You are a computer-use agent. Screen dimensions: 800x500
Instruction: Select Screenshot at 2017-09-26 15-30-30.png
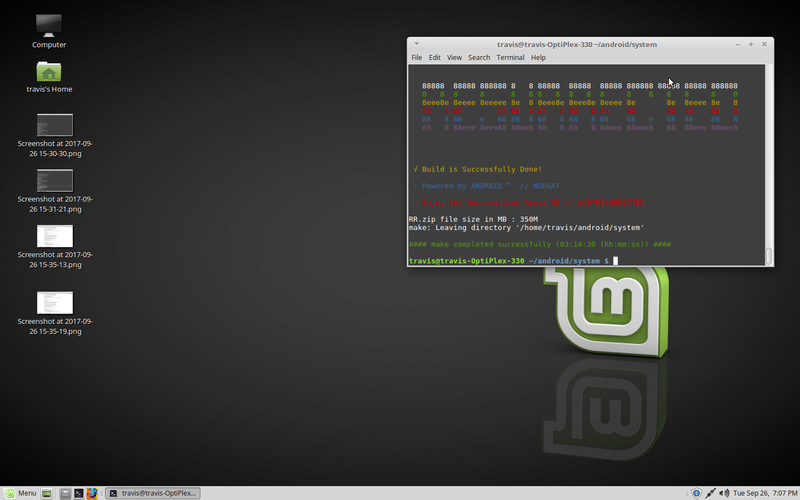pos(55,135)
